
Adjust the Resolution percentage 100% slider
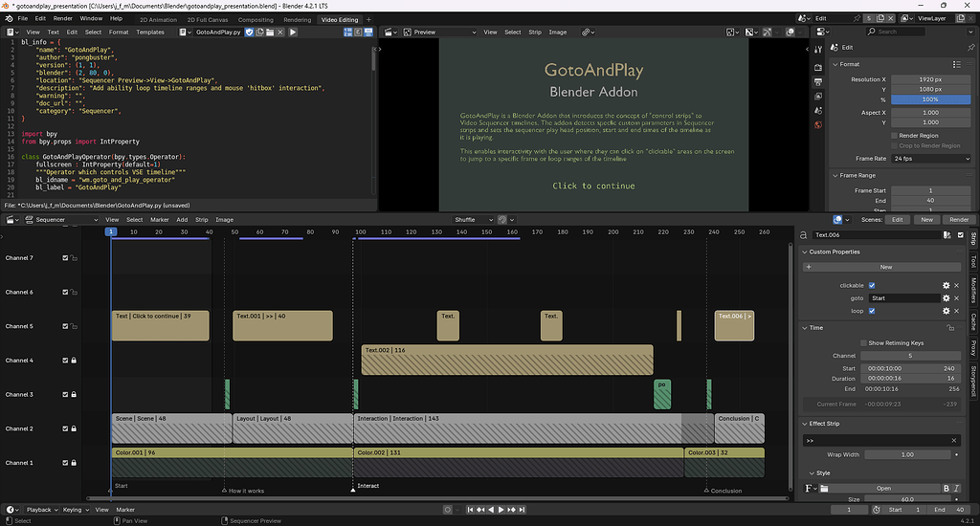(930, 99)
